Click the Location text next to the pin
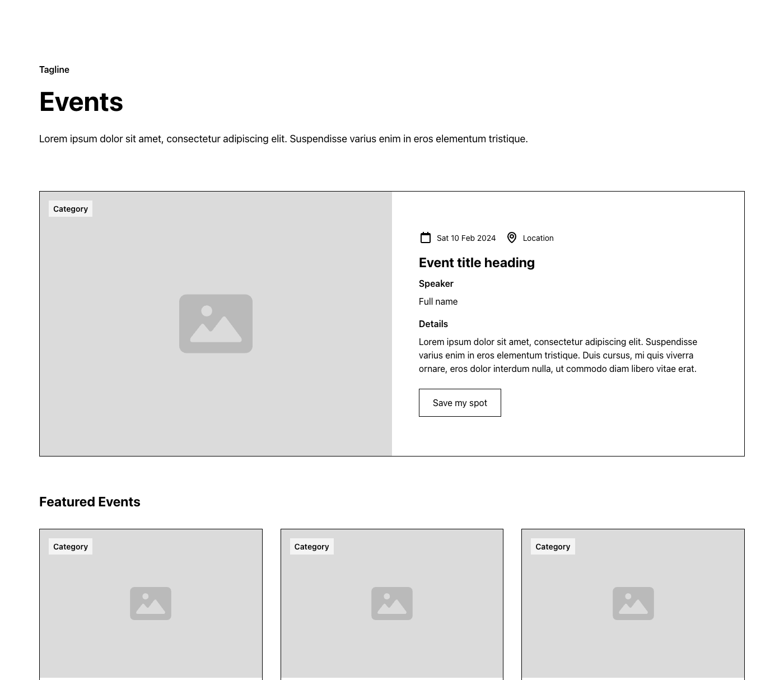784x680 pixels. click(x=538, y=238)
